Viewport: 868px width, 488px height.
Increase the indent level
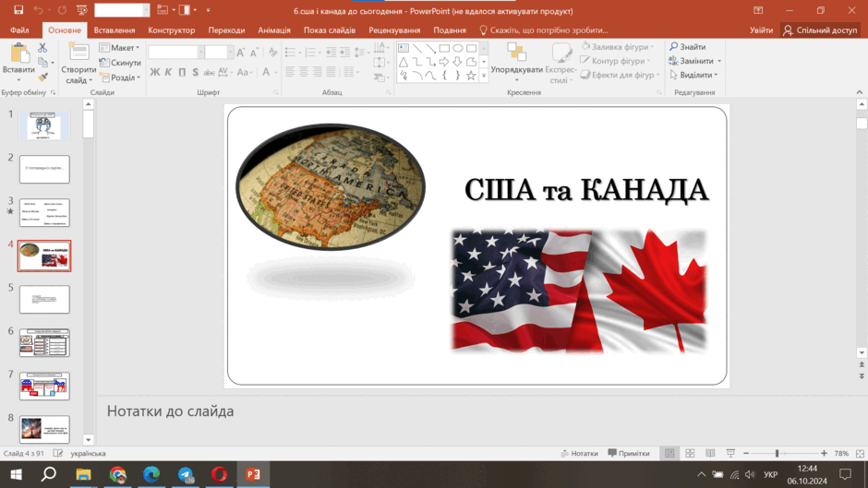(x=344, y=53)
